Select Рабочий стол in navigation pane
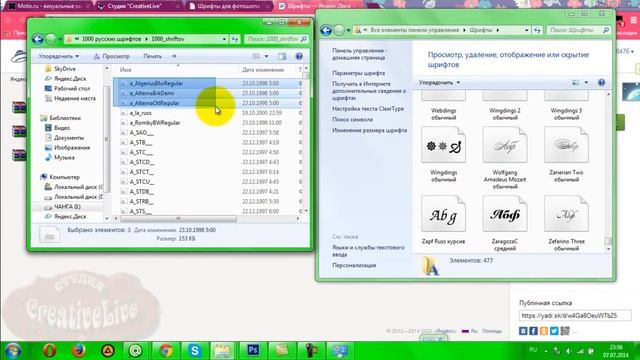The width and height of the screenshot is (640, 360). pyautogui.click(x=67, y=89)
